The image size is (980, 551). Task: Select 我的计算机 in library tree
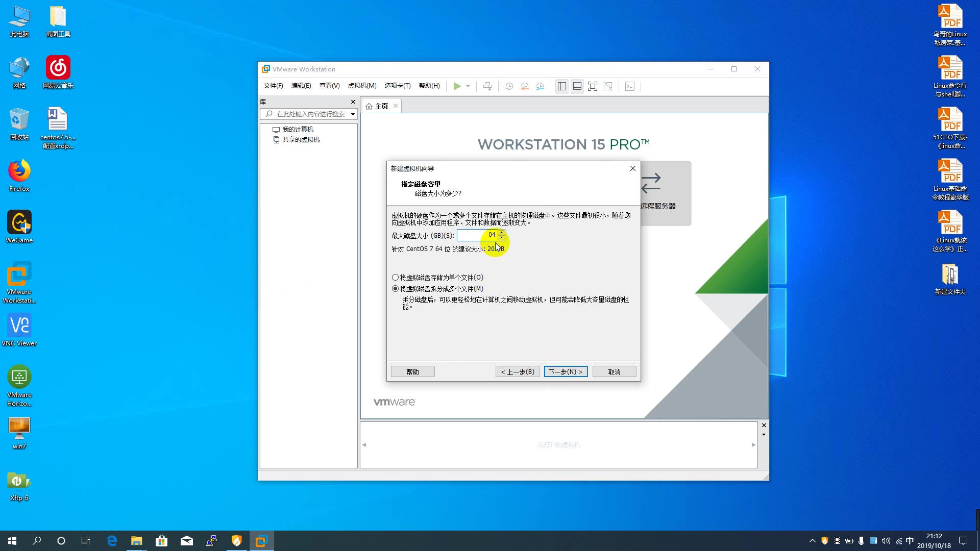(298, 130)
